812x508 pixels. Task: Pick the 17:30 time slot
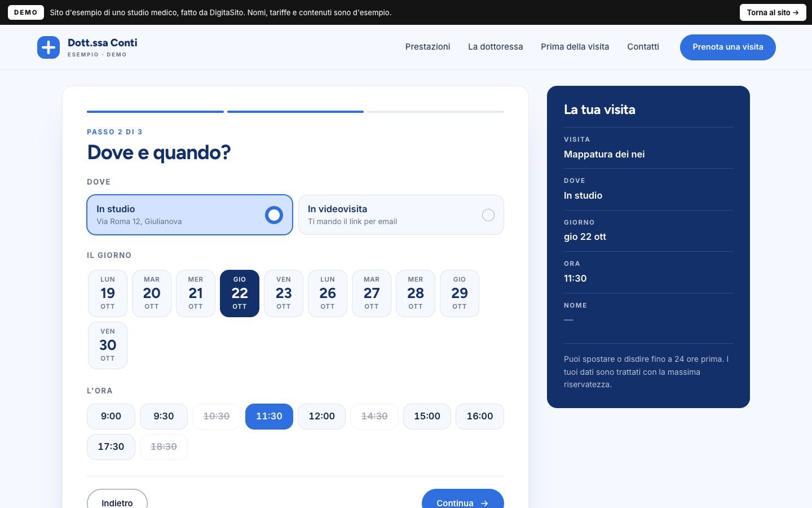click(x=111, y=447)
